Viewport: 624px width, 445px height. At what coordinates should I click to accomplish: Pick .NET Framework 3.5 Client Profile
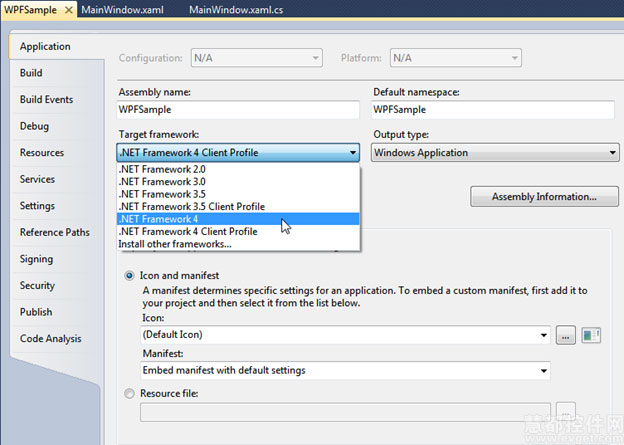238,207
